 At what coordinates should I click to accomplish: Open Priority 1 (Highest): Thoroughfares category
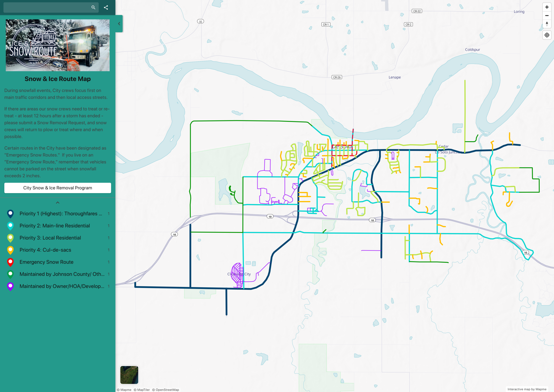pyautogui.click(x=58, y=214)
